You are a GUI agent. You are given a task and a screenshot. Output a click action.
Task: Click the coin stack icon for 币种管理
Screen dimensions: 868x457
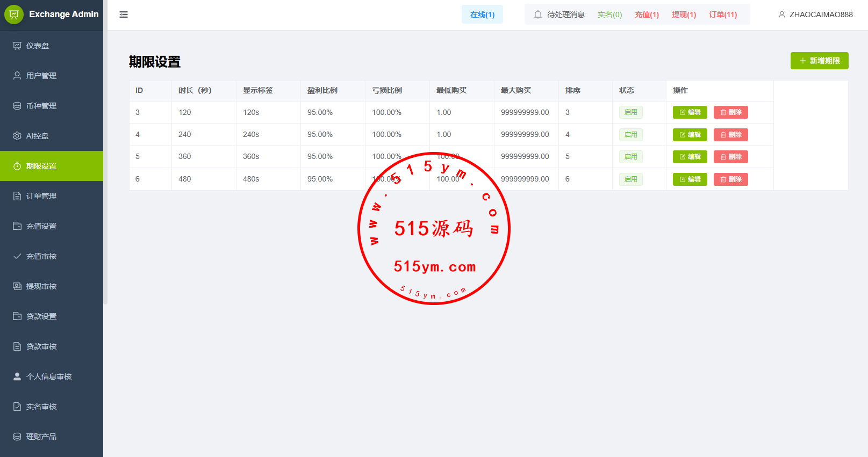(17, 106)
